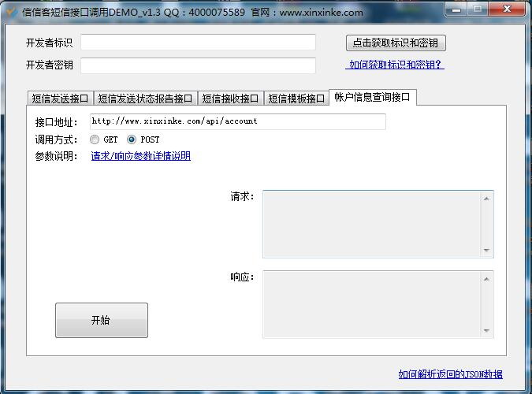532x394 pixels.
Task: Click the 开发者标识 input field
Action: (x=198, y=43)
